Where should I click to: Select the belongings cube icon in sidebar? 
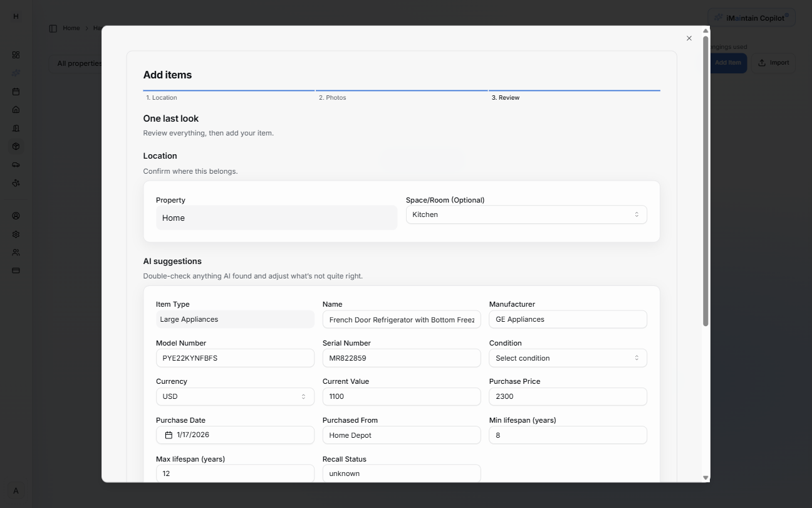coord(16,146)
